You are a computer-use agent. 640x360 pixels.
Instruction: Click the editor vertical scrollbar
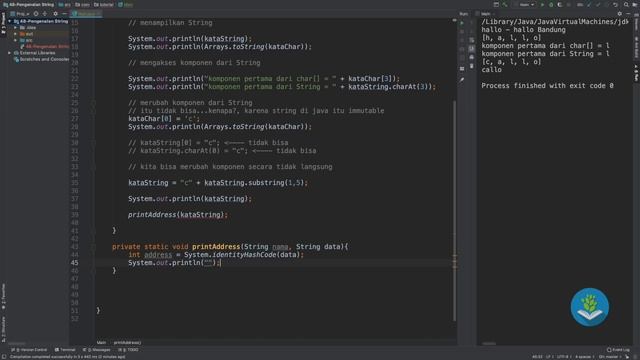(x=454, y=210)
